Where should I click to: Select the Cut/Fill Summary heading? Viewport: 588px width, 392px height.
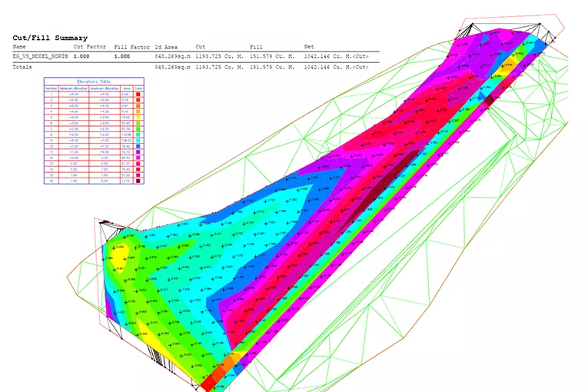pos(50,38)
